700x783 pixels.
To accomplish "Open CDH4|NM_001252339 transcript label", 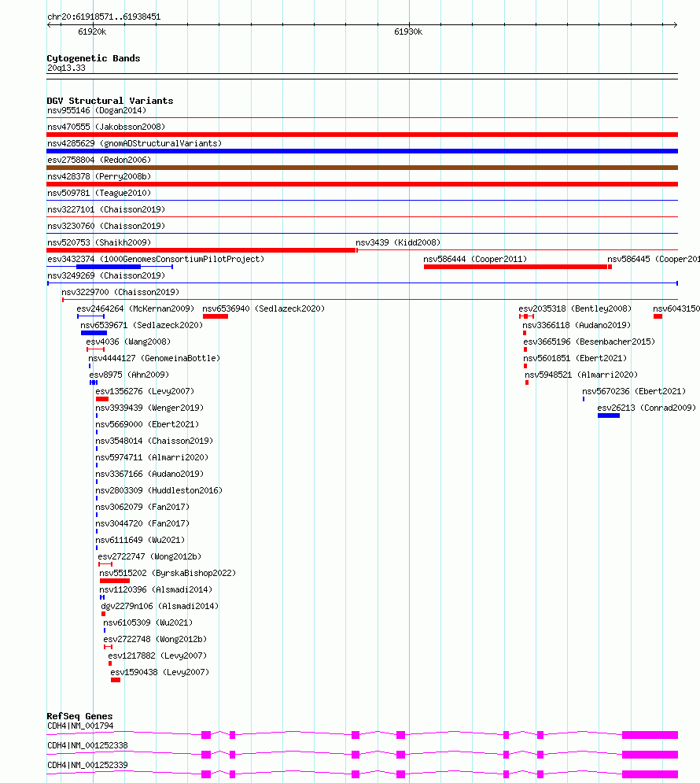I will point(87,764).
